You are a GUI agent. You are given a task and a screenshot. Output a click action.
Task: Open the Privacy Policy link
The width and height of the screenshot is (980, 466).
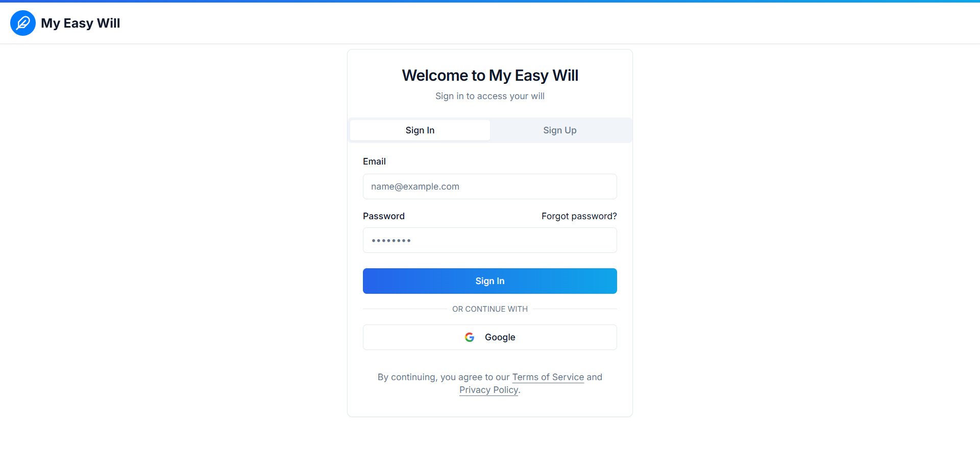488,390
